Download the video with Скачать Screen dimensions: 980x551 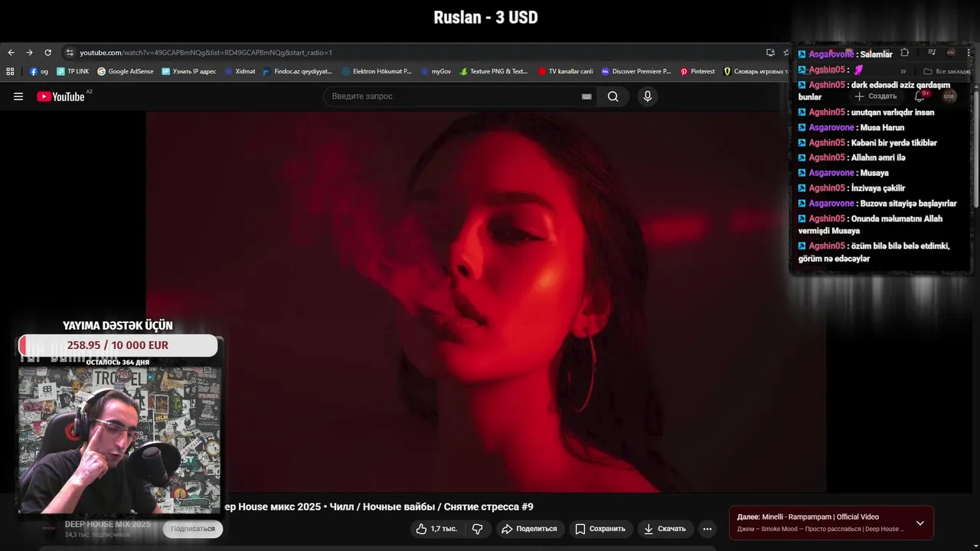[665, 529]
